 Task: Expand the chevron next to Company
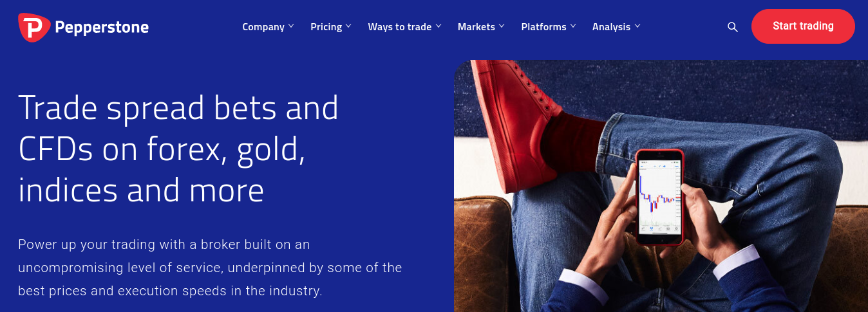point(291,26)
